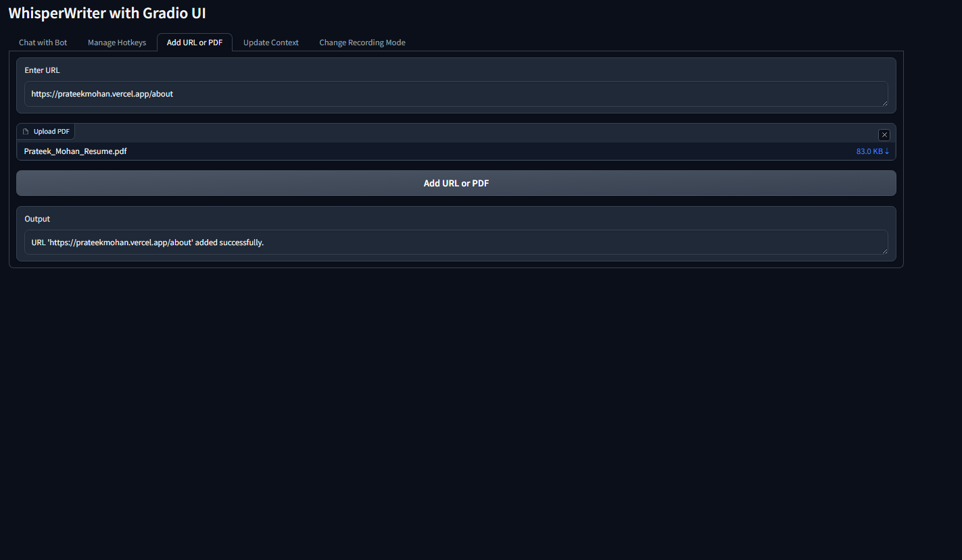Click the WhisperWriter with Gradio UI heading
Viewport: 962px width, 560px height.
click(x=107, y=13)
